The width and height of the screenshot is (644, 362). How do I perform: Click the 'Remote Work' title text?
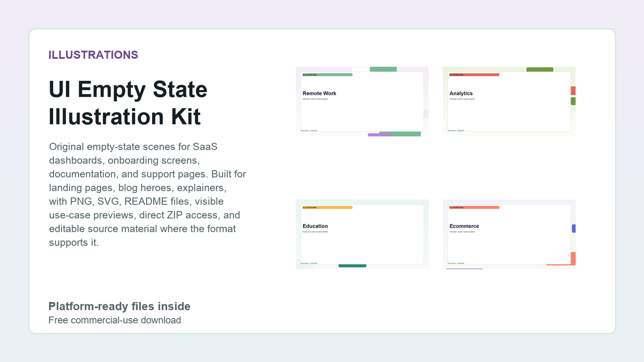pos(319,93)
